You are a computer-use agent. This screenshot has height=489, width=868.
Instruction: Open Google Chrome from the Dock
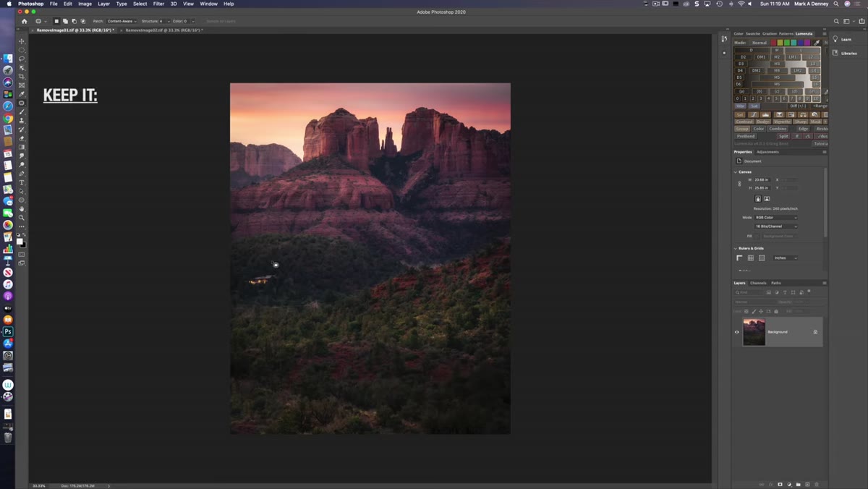point(8,118)
